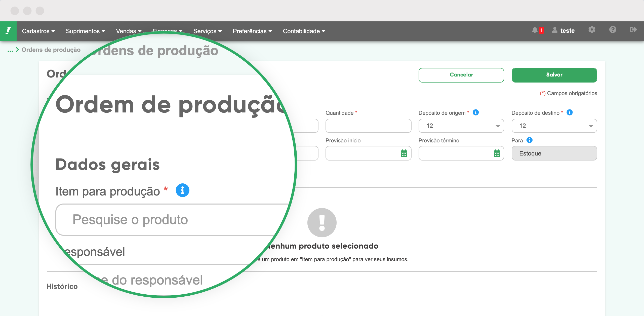Click the Salvar button
This screenshot has width=644, height=316.
coord(554,75)
